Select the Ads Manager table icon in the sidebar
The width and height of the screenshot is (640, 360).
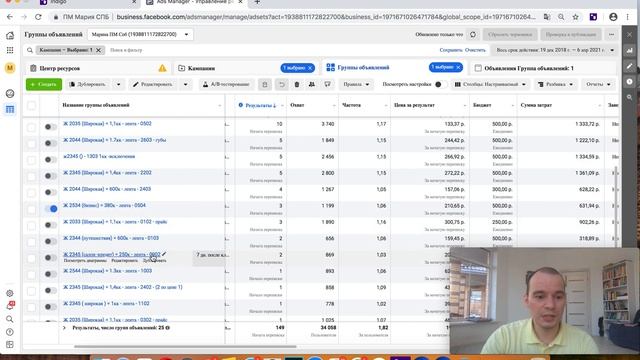coord(10,109)
